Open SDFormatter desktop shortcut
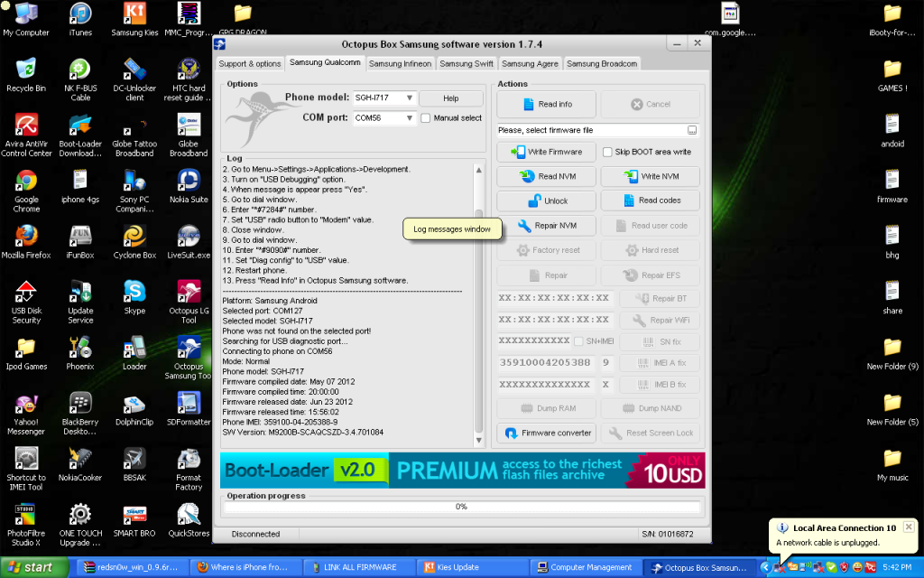 (x=189, y=409)
